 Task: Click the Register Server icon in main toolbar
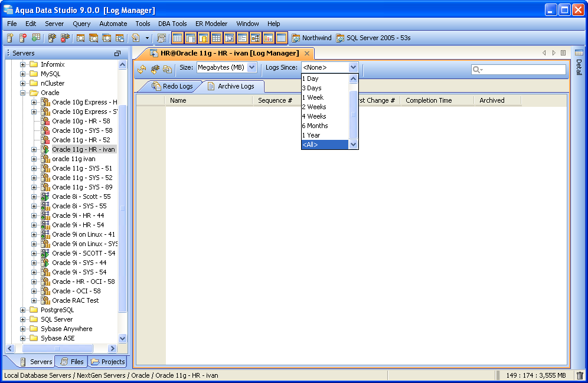click(10, 38)
